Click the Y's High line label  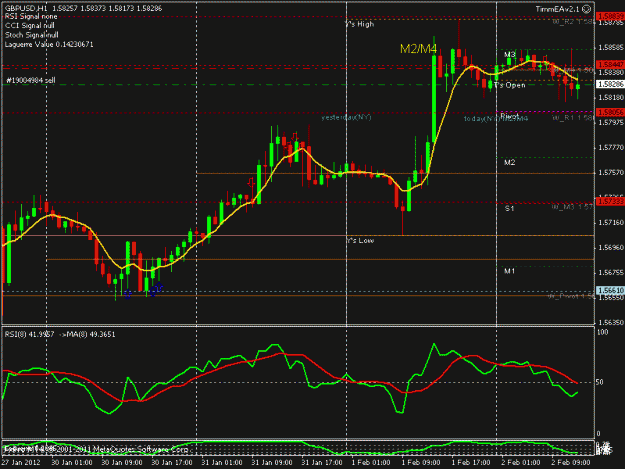360,24
